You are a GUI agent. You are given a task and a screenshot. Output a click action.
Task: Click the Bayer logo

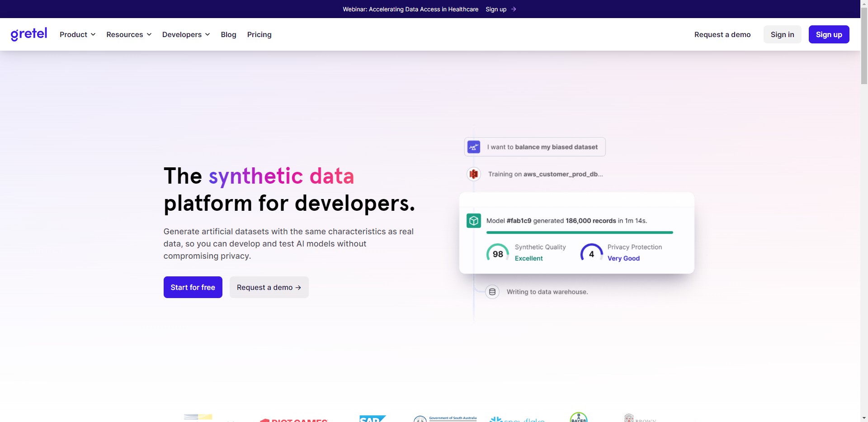[579, 418]
